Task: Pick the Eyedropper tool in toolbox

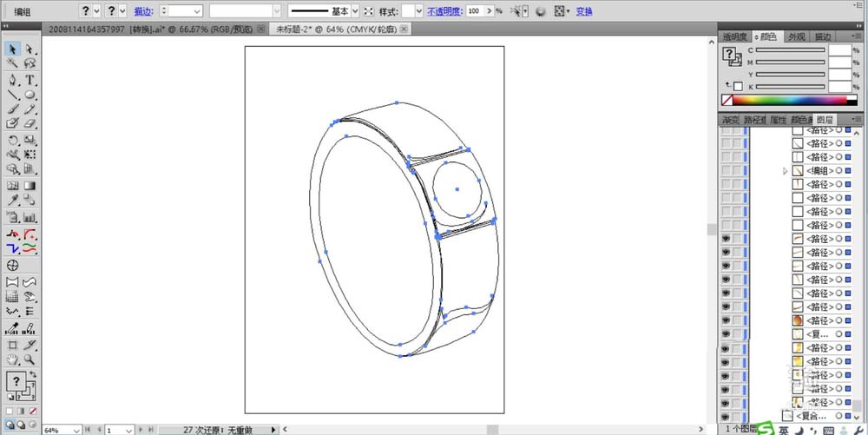Action: tap(13, 200)
